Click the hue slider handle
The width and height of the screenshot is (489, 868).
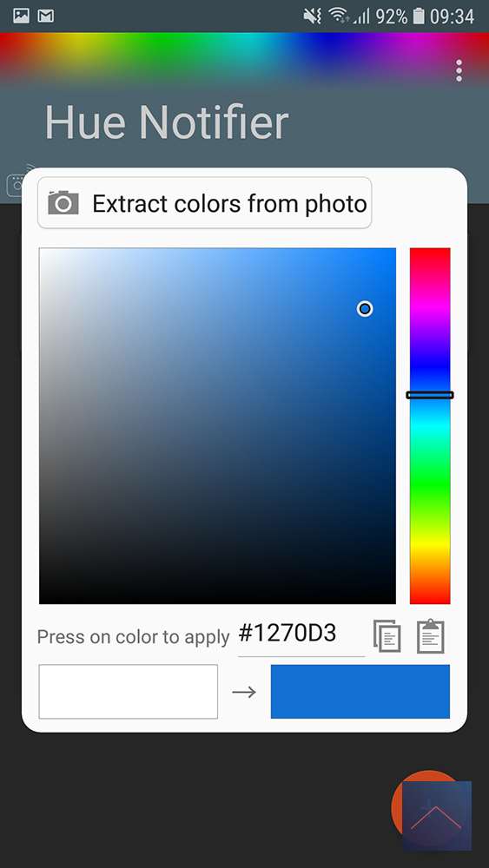click(x=430, y=395)
